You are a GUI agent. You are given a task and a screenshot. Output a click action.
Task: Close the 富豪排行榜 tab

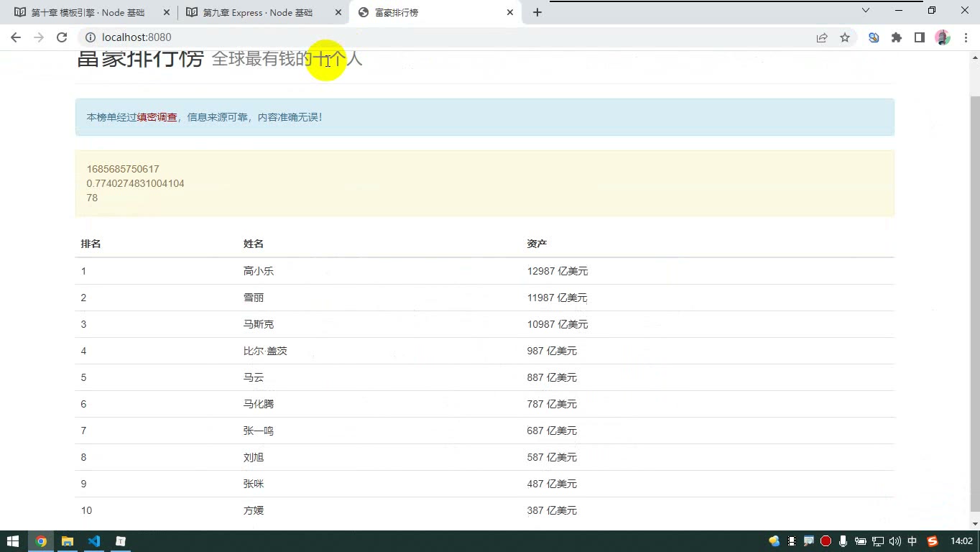coord(511,12)
